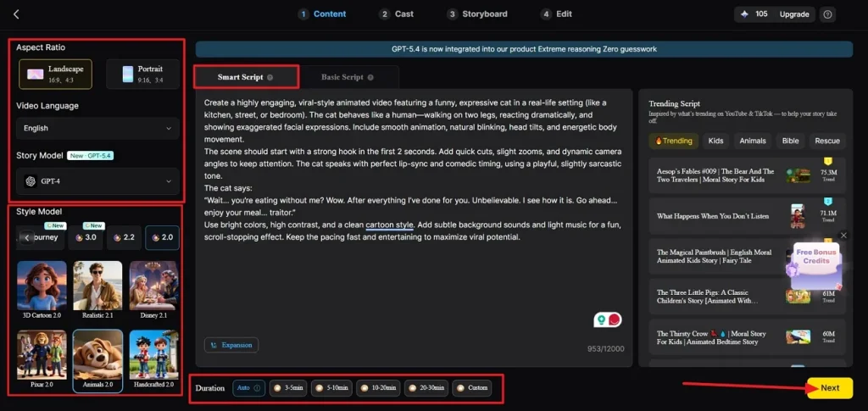Select style model version 3.0
Screen dimensions: 868x411
pyautogui.click(x=85, y=238)
